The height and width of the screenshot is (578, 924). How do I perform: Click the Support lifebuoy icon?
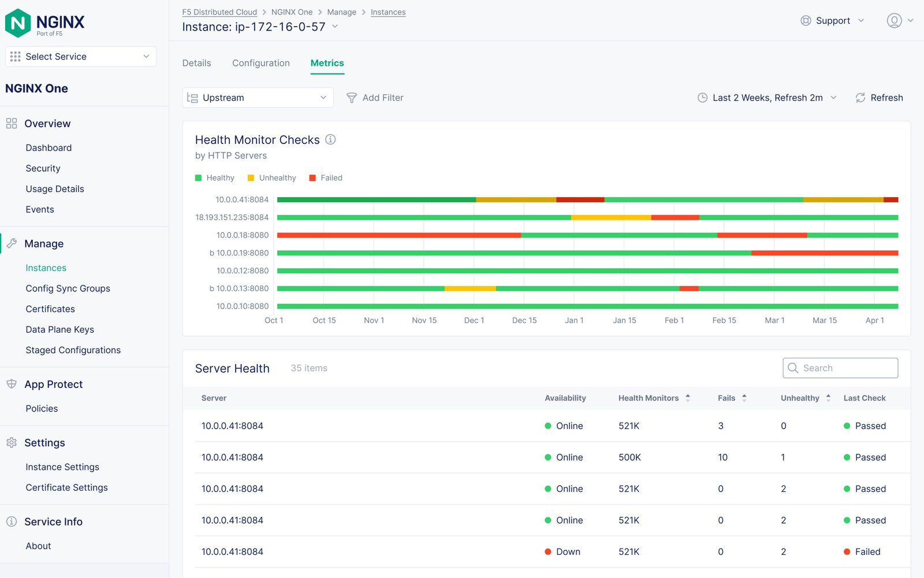(x=806, y=21)
